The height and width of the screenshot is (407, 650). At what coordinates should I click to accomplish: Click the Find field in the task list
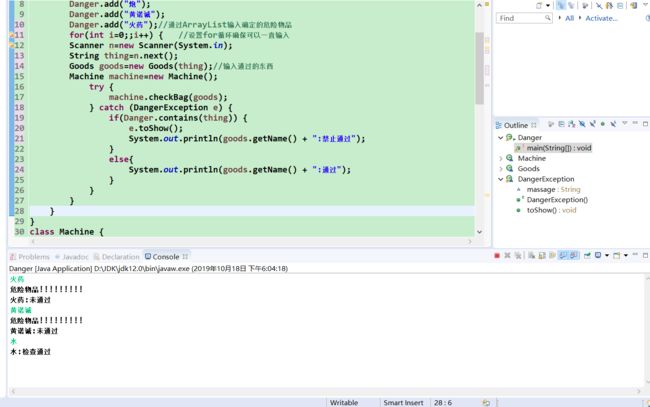coord(524,18)
